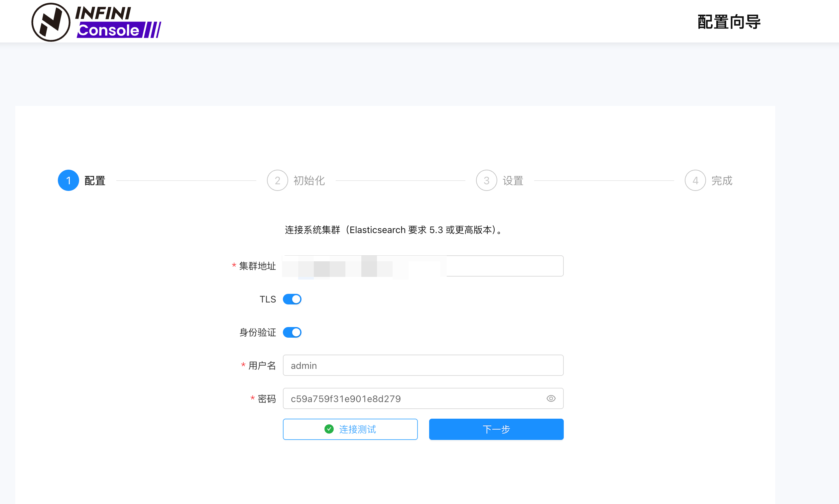Click the step 3 circle icon
The image size is (839, 504).
point(486,180)
